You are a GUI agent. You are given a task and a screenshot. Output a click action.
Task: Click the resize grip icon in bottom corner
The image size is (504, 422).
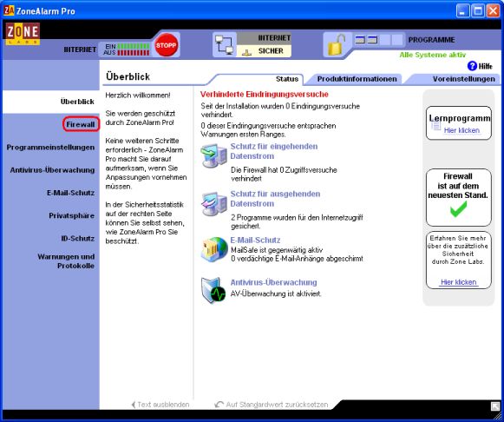[495, 406]
